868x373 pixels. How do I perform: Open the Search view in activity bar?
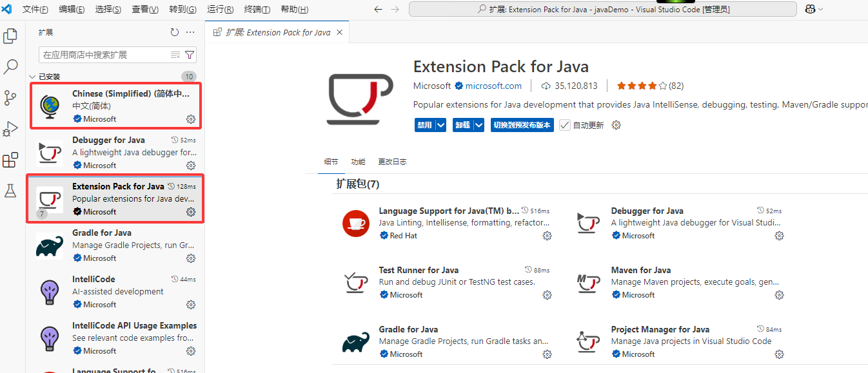tap(10, 66)
